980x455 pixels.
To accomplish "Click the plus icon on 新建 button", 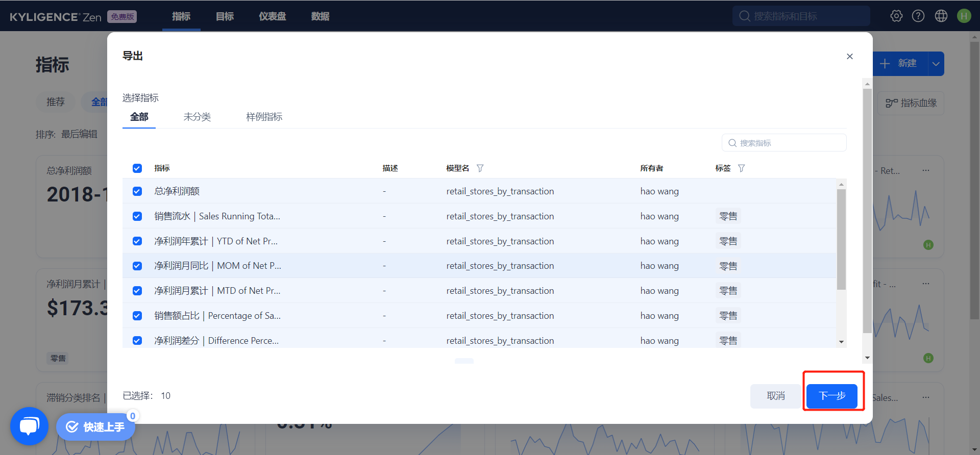I will tap(885, 63).
